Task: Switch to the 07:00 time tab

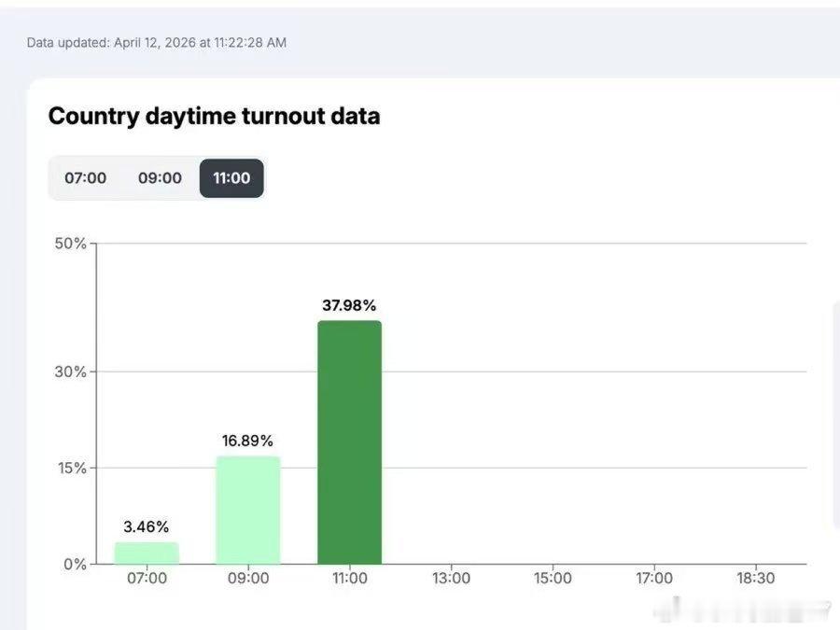Action: tap(85, 178)
